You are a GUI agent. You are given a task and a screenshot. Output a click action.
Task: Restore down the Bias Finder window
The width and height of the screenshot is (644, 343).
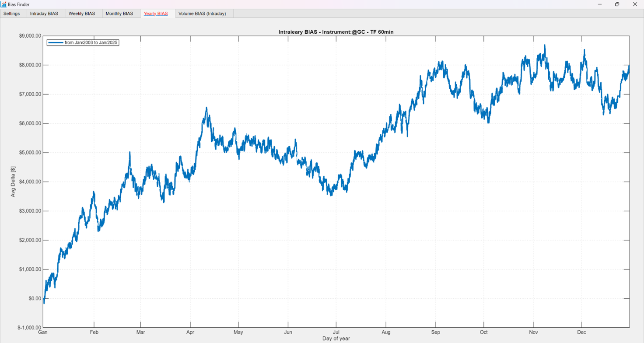(x=617, y=4)
